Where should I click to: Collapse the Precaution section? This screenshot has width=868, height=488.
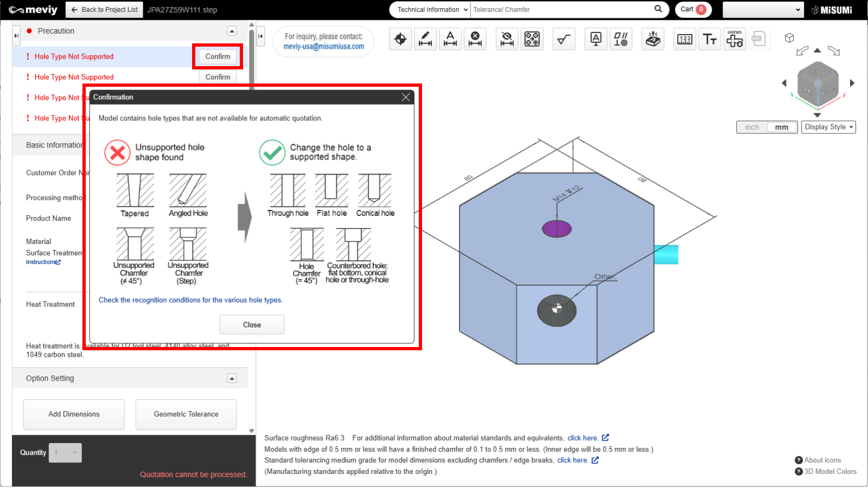click(232, 31)
